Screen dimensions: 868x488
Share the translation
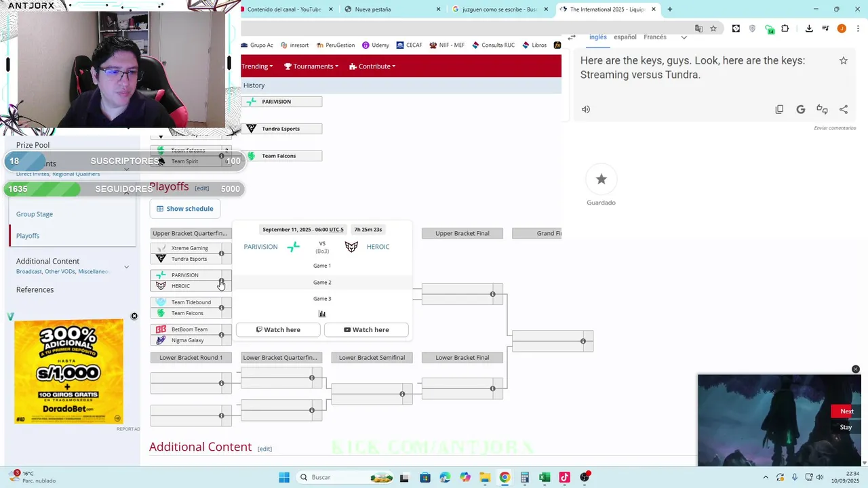click(844, 109)
